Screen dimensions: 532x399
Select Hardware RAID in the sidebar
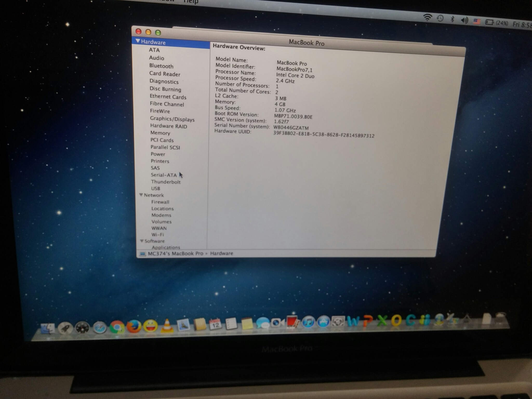(x=168, y=126)
